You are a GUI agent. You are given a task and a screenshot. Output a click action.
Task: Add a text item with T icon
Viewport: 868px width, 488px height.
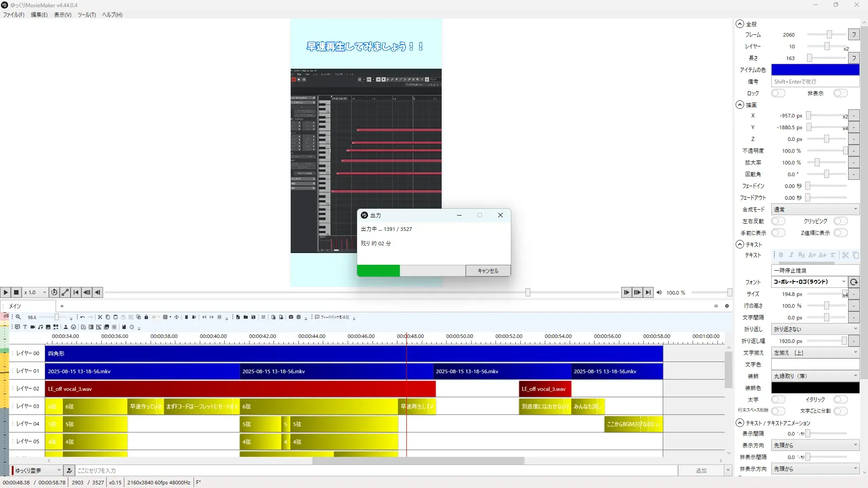(25, 327)
